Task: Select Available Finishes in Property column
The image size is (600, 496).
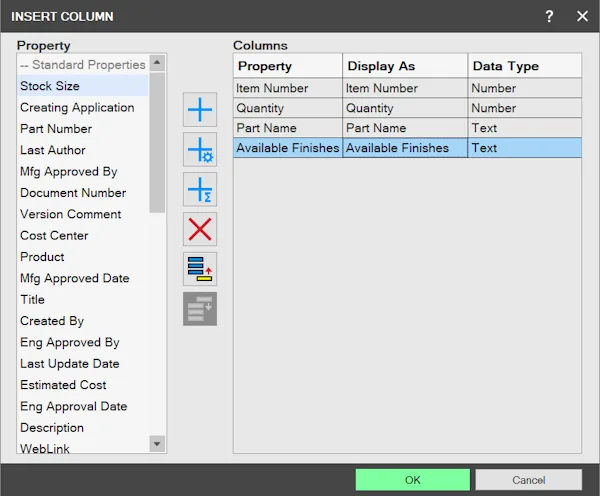Action: (x=288, y=148)
